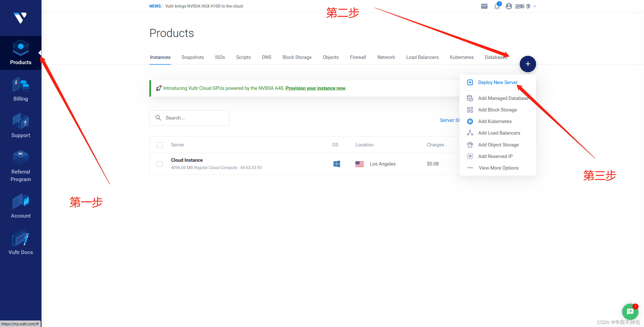Screen dimensions: 644x327
Task: Click the Add Load Balancers icon
Action: click(x=470, y=133)
